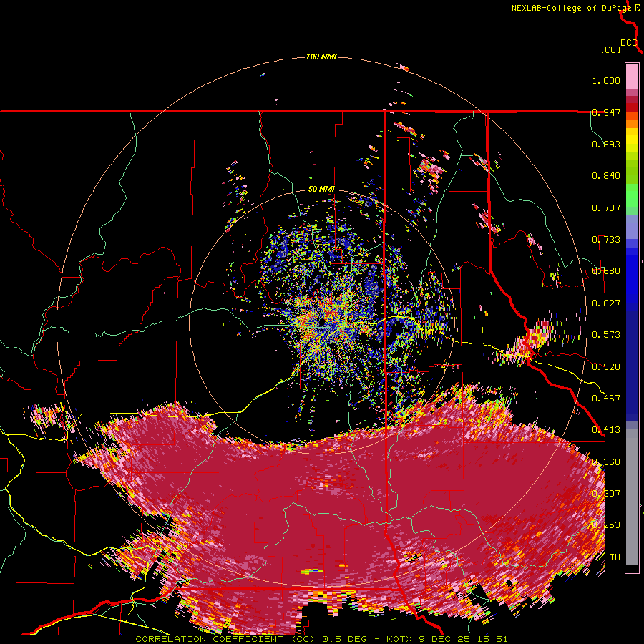This screenshot has width=644, height=644.
Task: Select the 0.413 scale value
Action: tap(606, 430)
